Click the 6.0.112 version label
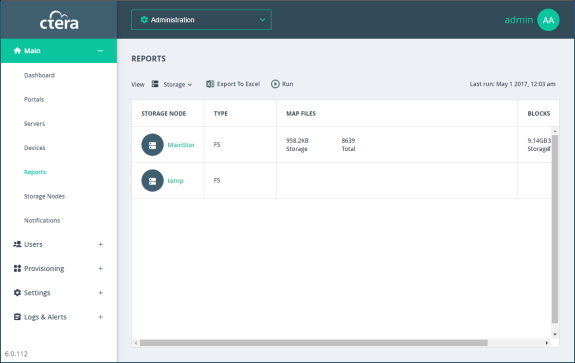575x363 pixels. click(x=16, y=354)
